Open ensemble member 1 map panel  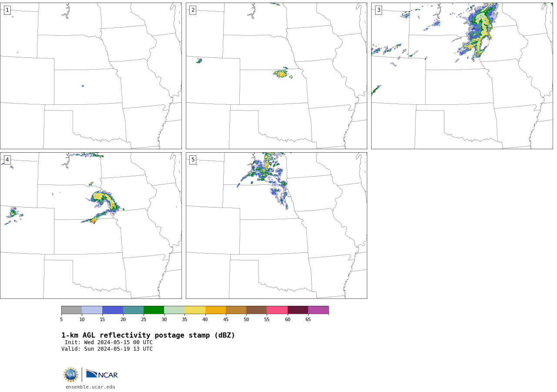pyautogui.click(x=91, y=76)
